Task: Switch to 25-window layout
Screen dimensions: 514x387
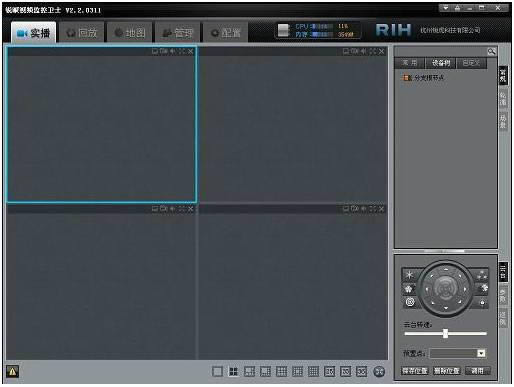Action: pyautogui.click(x=329, y=371)
